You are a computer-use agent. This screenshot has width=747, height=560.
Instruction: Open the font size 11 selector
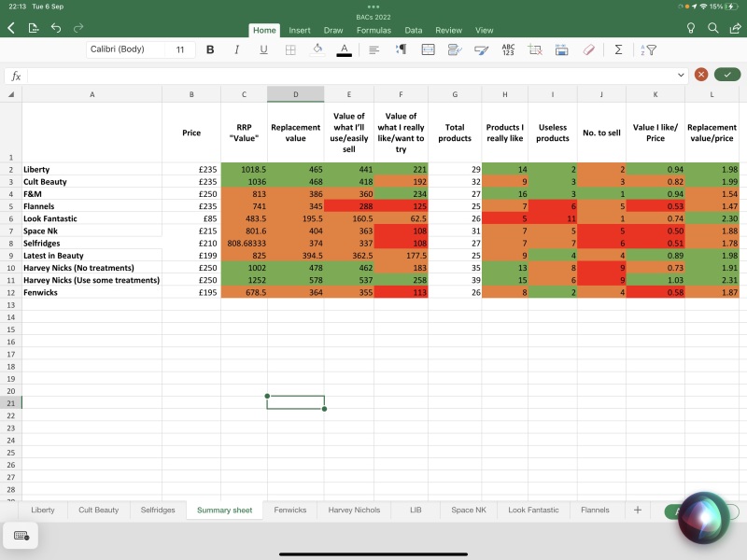(x=180, y=49)
